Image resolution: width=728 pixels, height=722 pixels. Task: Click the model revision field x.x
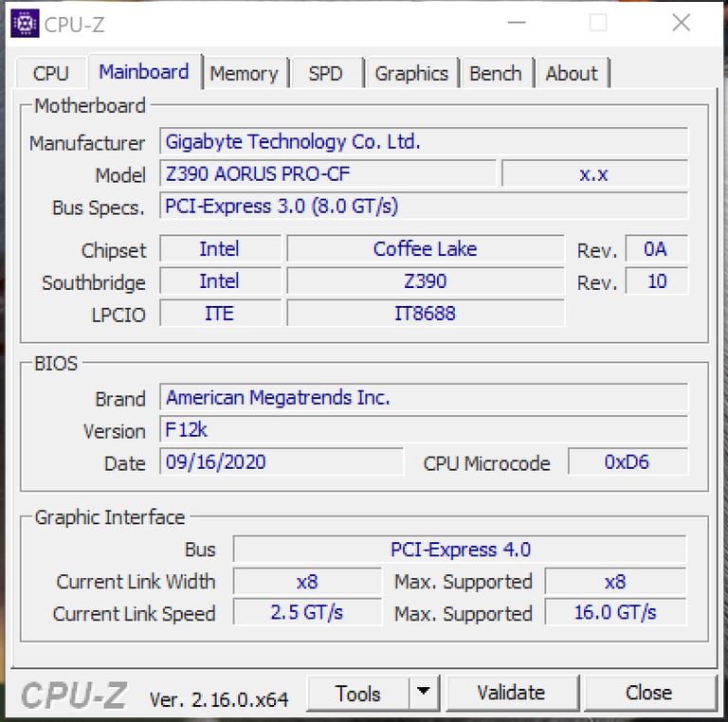pos(594,173)
